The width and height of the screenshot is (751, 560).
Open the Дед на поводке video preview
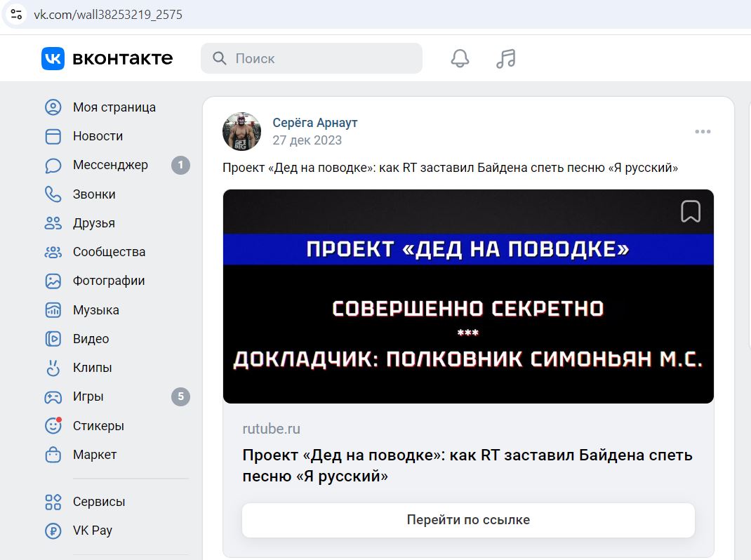coord(468,297)
